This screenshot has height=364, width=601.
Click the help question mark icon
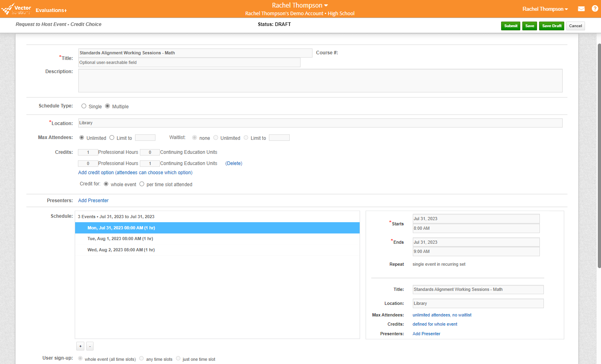(595, 9)
